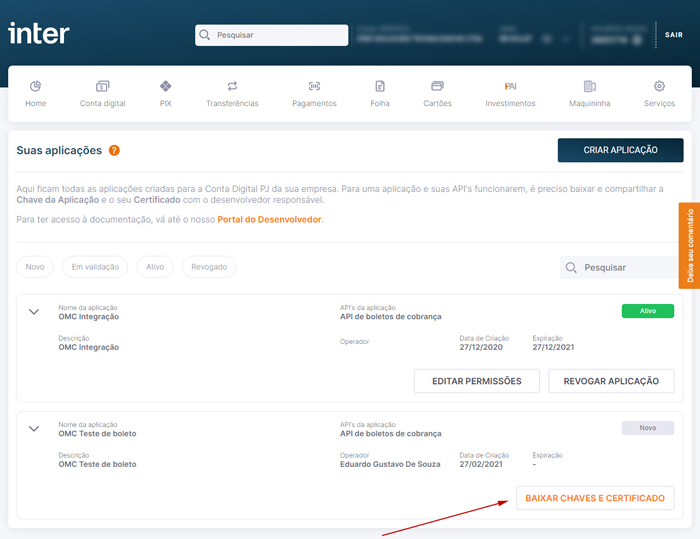Click EDITAR PERMISSÕES button

click(x=477, y=381)
